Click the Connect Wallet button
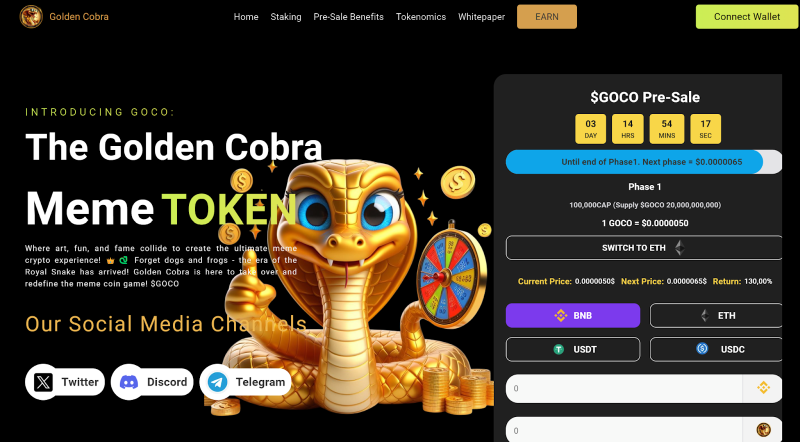 747,17
